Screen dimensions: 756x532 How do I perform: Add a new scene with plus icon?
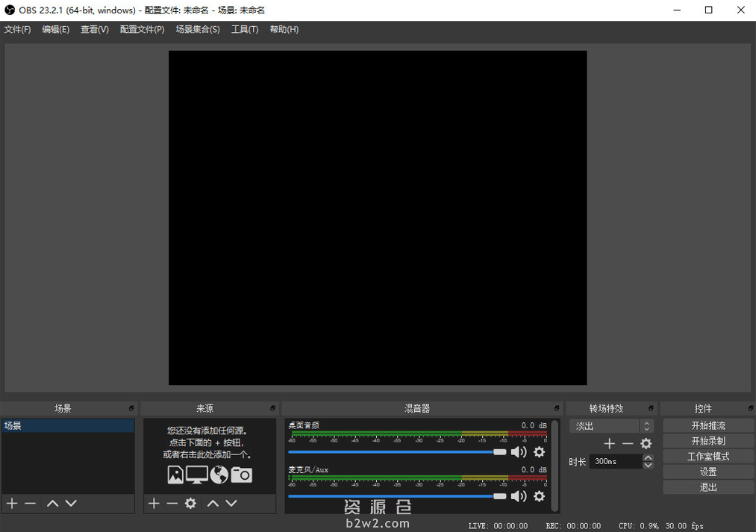(12, 504)
